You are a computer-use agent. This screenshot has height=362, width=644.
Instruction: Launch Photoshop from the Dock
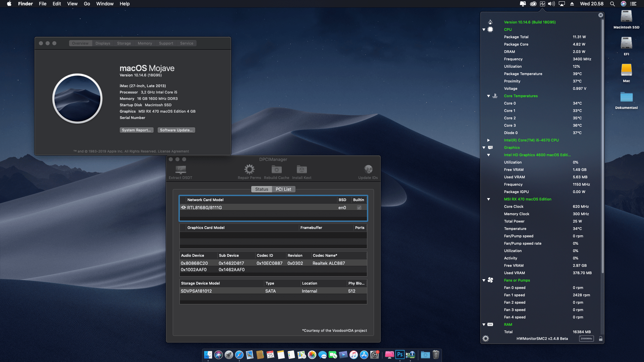pyautogui.click(x=399, y=355)
